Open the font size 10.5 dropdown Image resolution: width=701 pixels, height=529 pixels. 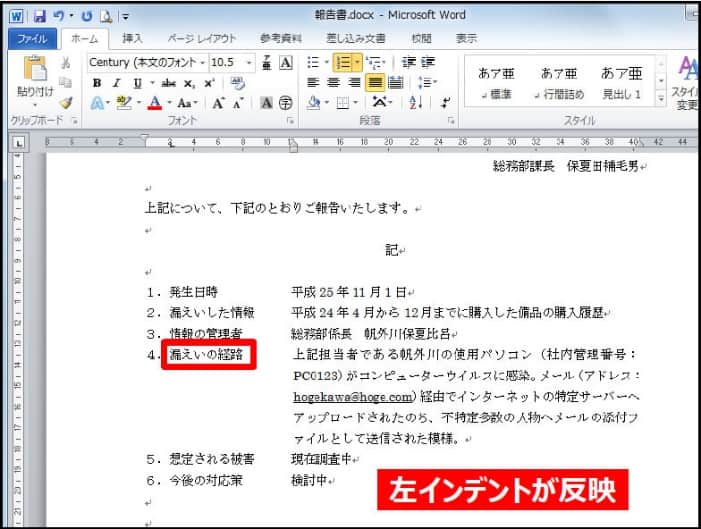pyautogui.click(x=249, y=62)
